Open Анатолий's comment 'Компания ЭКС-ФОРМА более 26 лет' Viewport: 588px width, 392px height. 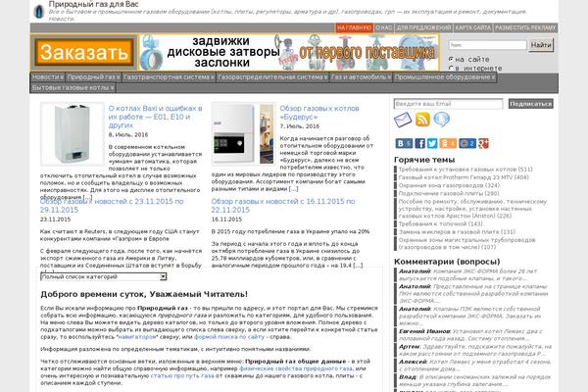click(x=468, y=274)
